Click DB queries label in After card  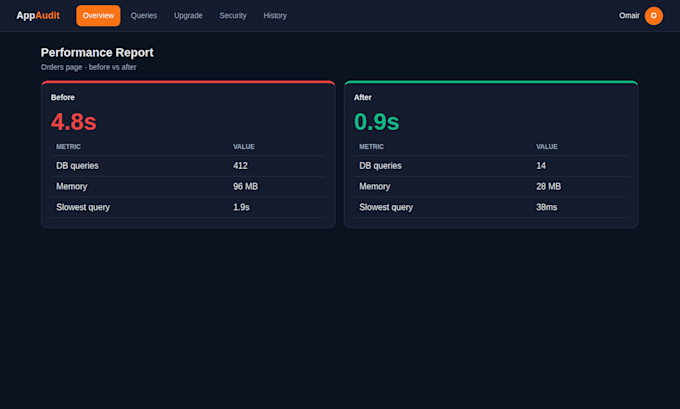tap(380, 166)
